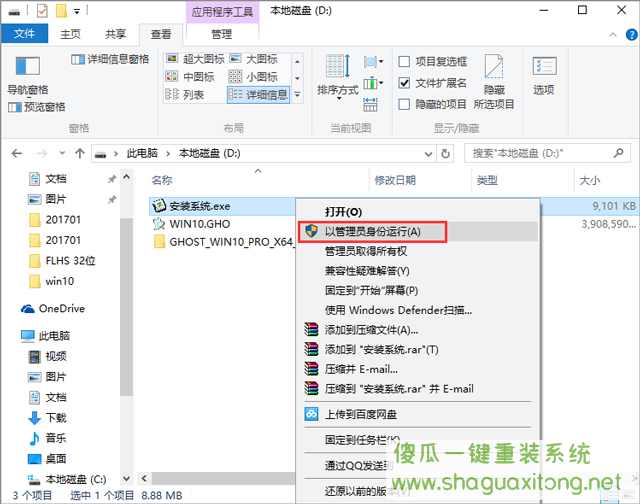Choose 以管理员身份运行(A) from context menu
This screenshot has height=504, width=640.
[372, 231]
